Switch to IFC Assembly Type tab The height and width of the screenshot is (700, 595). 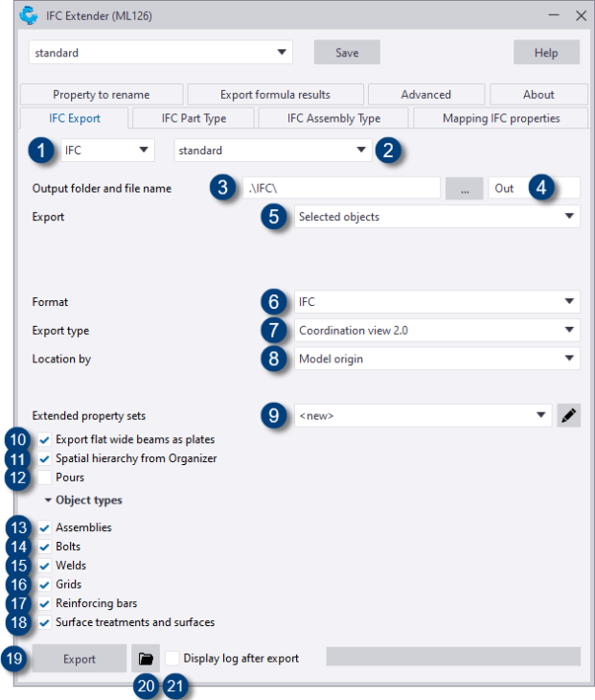pyautogui.click(x=333, y=118)
